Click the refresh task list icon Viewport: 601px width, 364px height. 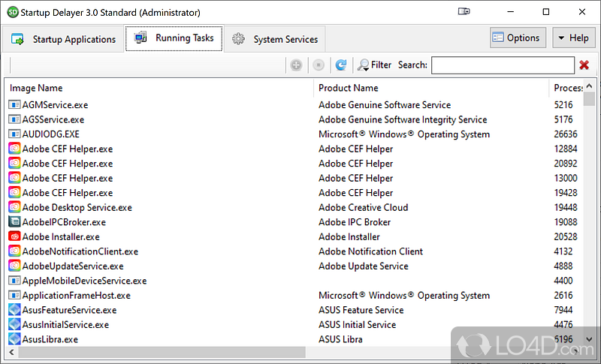coord(340,65)
